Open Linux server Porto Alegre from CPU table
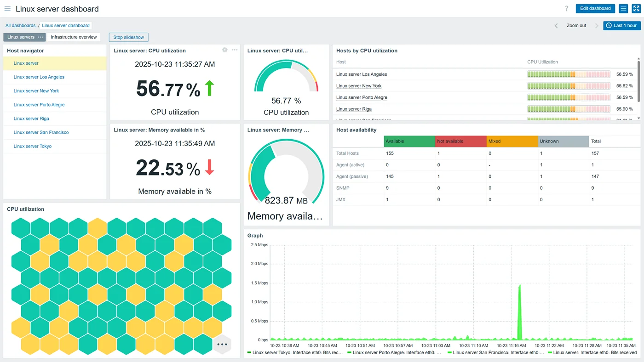Viewport: 644px width, 362px height. pos(362,97)
